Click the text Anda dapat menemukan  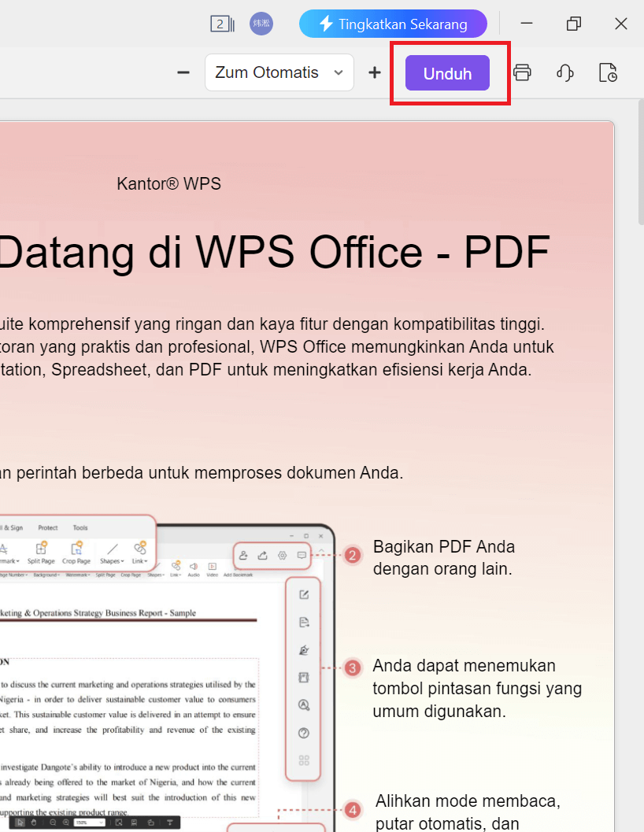[464, 665]
